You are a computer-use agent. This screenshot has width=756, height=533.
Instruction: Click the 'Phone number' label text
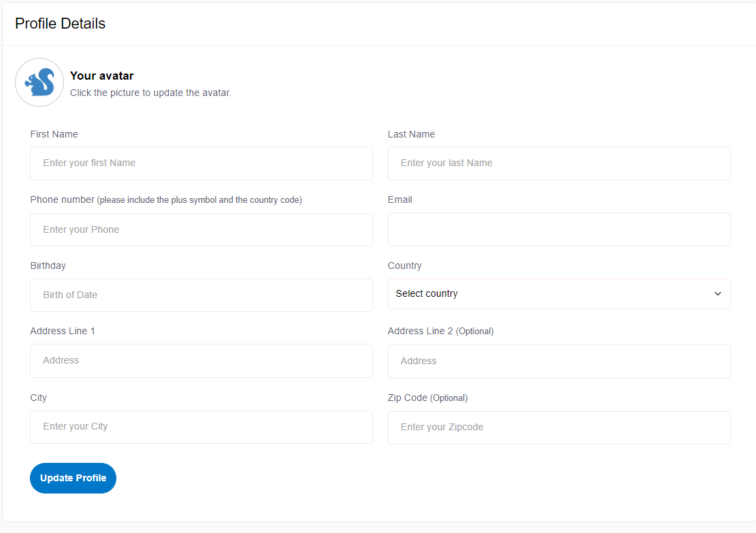(63, 200)
